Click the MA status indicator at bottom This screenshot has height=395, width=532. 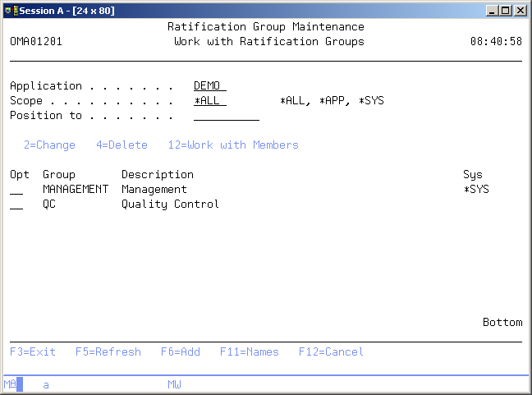coord(10,384)
